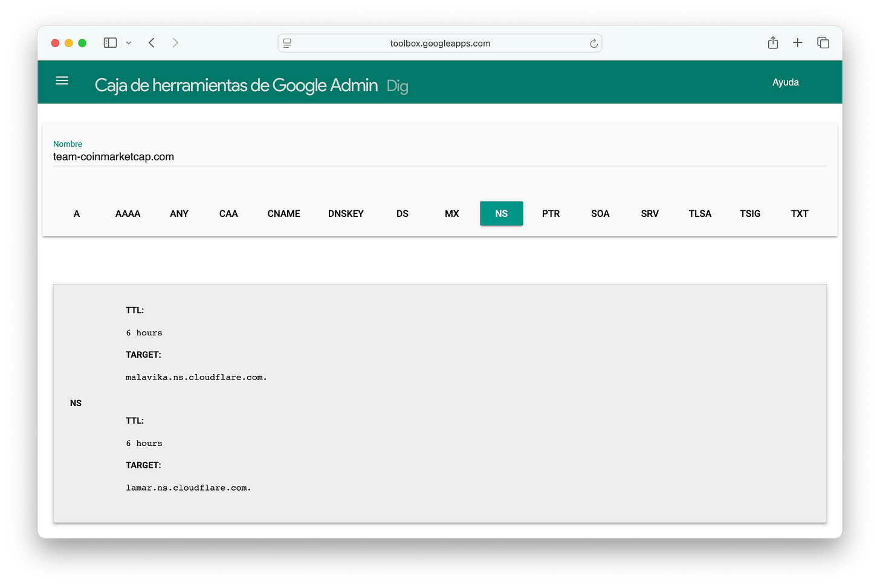Query SOA records
The image size is (880, 588).
(600, 214)
